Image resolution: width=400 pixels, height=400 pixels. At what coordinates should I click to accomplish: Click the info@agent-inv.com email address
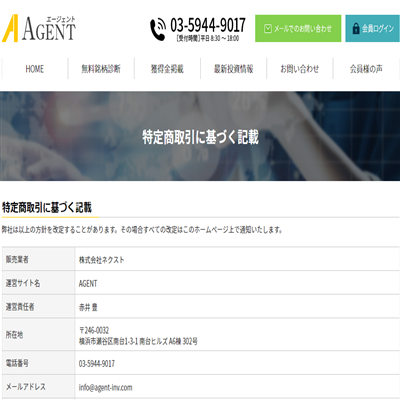[x=105, y=387]
